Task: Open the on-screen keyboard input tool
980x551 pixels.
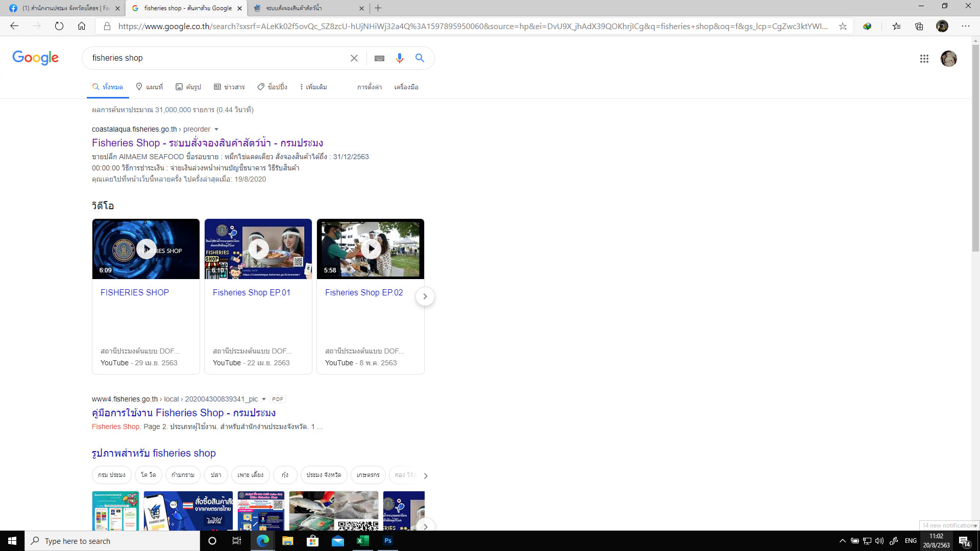Action: 379,58
